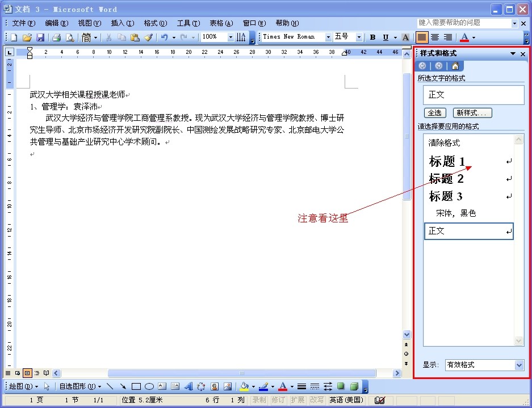Viewport: 532px width, 408px height.
Task: Click the Cut scissors icon
Action: click(x=108, y=37)
